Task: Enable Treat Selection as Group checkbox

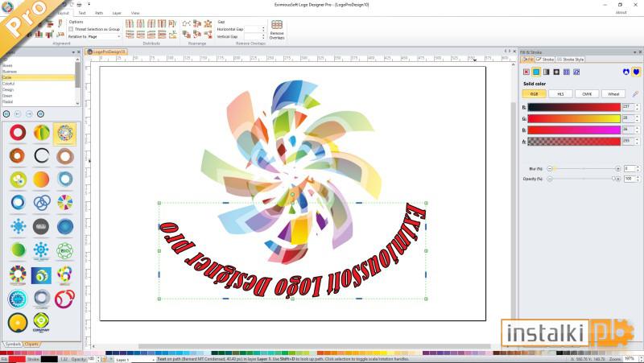Action: (71, 29)
